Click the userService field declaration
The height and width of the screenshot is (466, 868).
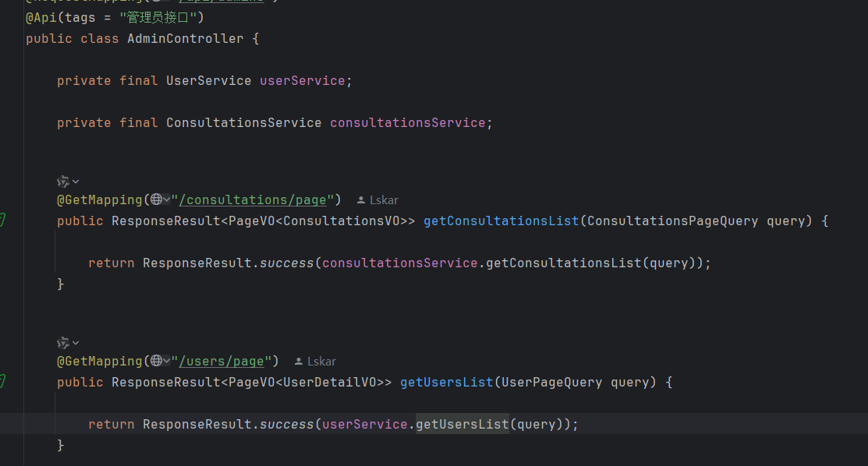coord(303,81)
